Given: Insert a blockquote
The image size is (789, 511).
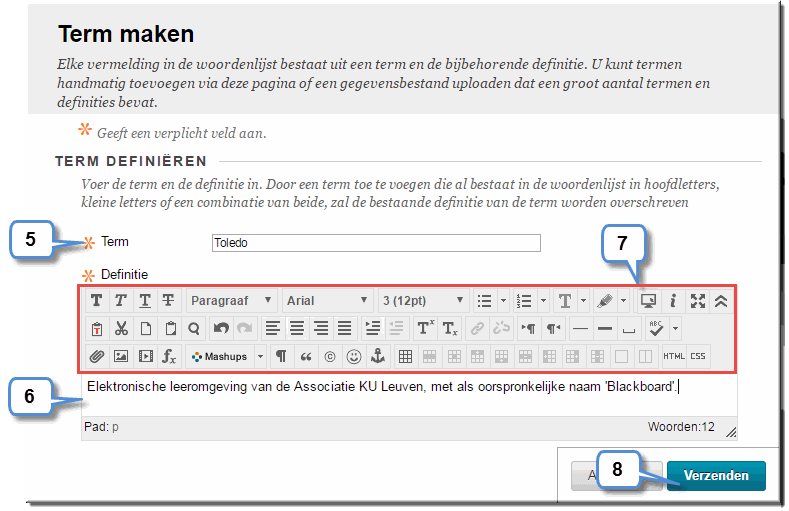Looking at the screenshot, I should pyautogui.click(x=305, y=357).
